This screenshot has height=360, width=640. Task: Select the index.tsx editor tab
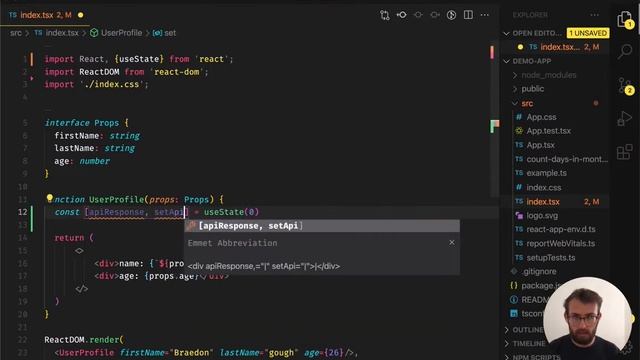[46, 15]
